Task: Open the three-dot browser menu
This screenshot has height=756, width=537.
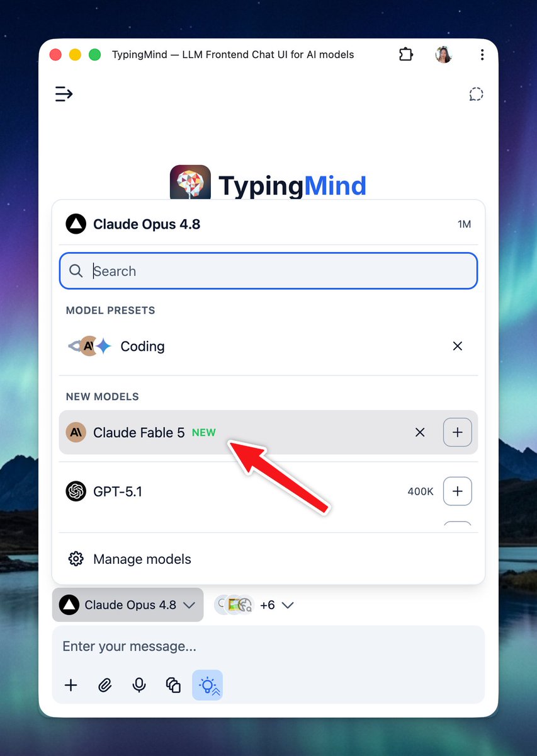Action: tap(482, 55)
